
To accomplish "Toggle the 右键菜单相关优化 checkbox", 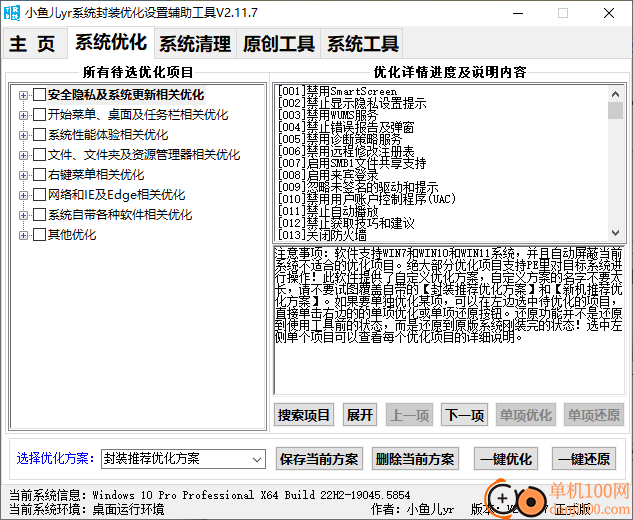I will pyautogui.click(x=39, y=175).
